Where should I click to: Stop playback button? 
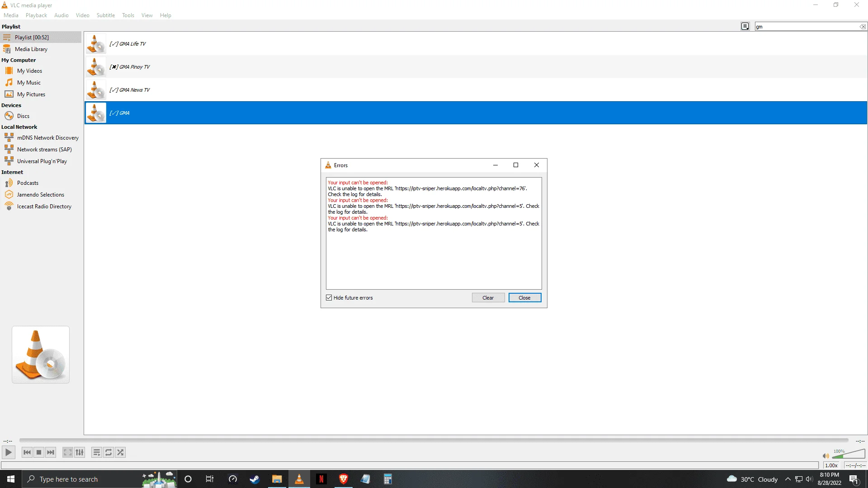point(39,452)
